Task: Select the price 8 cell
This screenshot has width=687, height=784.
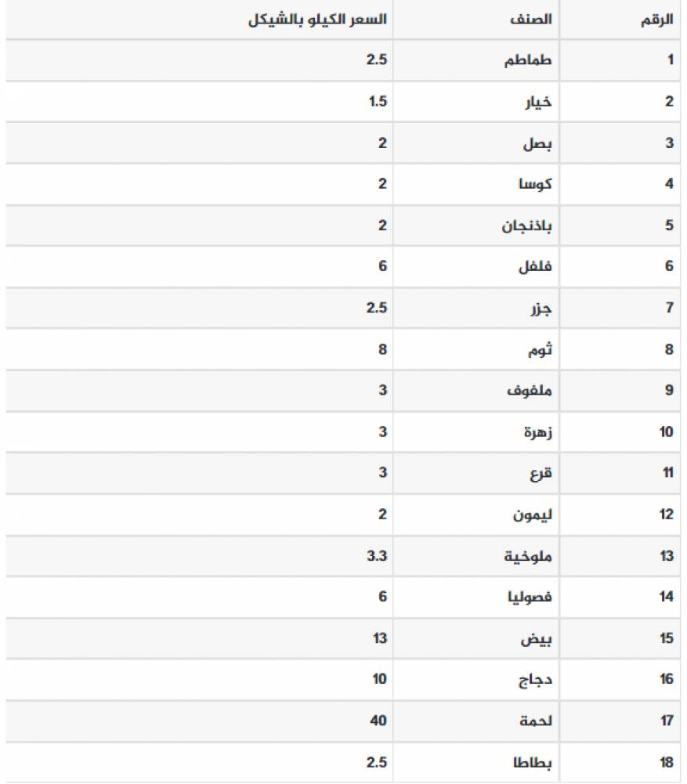Action: [383, 349]
